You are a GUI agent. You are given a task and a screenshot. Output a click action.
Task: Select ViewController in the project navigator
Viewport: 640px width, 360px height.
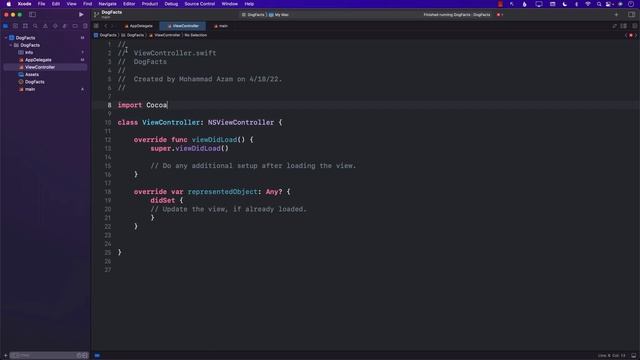45,67
